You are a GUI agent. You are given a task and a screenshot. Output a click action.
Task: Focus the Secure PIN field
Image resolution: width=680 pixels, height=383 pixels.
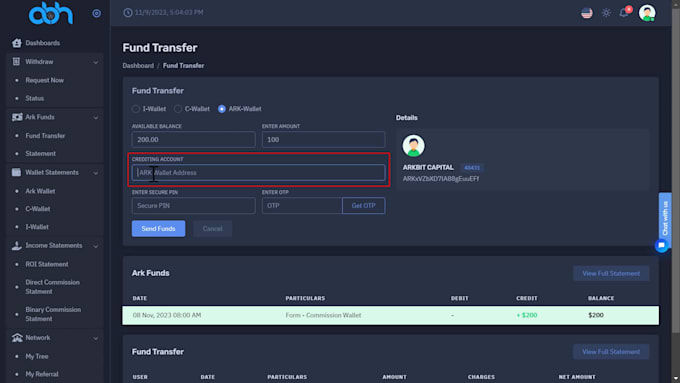point(193,206)
